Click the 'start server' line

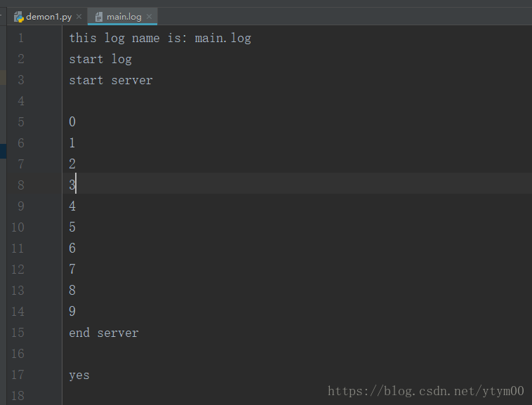click(111, 80)
